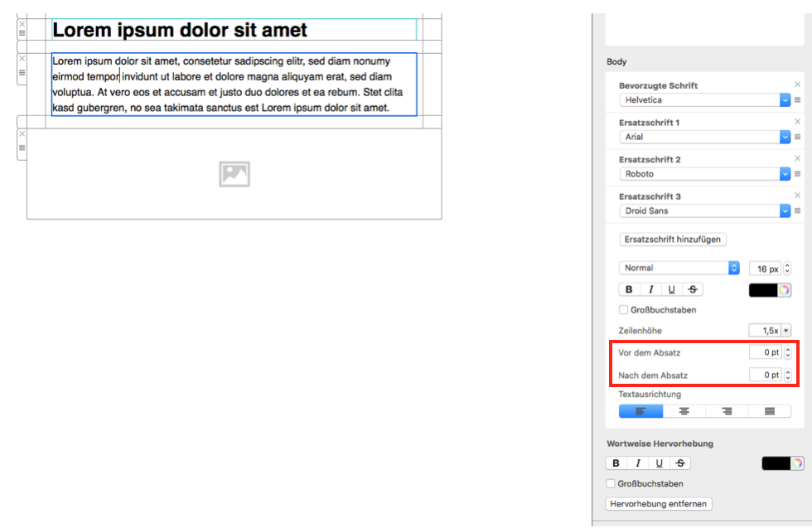Open the Normal font weight dropdown
This screenshot has width=812, height=528.
679,268
